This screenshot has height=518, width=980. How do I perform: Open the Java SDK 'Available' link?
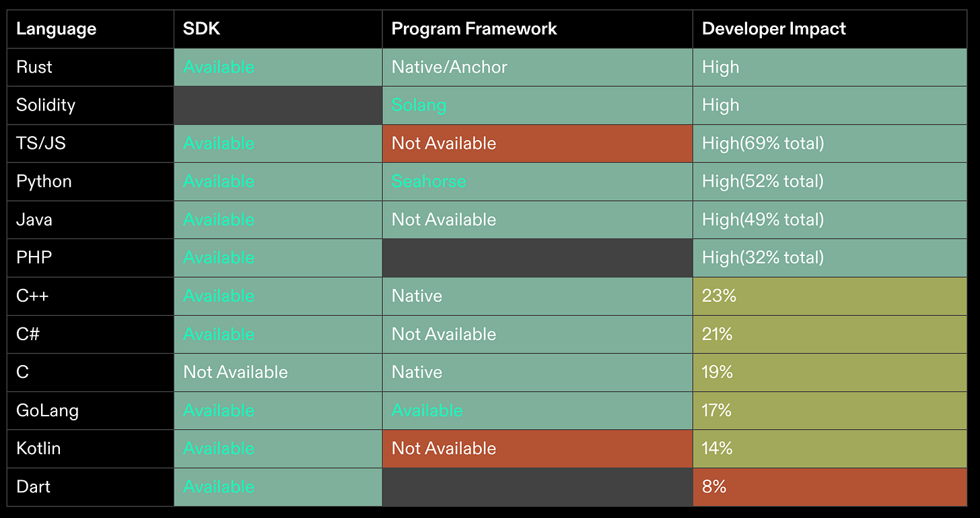click(x=219, y=220)
